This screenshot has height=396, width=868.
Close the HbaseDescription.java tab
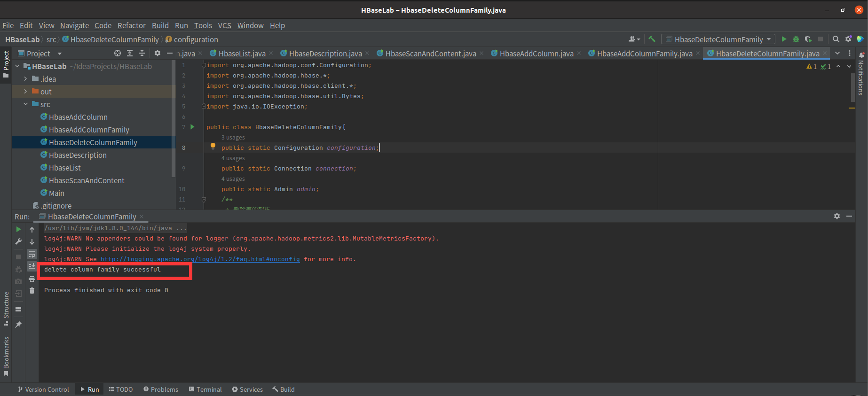[x=367, y=54]
